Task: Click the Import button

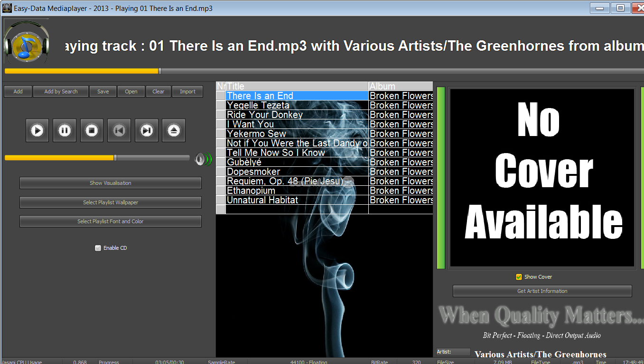Action: coord(187,91)
